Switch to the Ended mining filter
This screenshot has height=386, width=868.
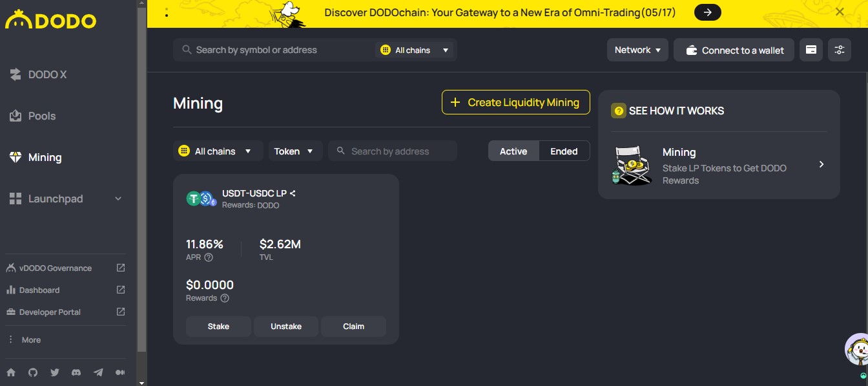tap(564, 151)
